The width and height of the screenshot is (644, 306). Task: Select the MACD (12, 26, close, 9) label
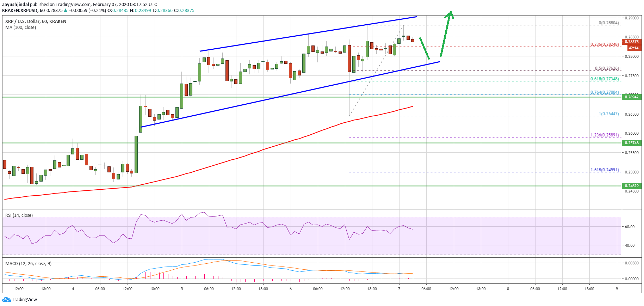[x=28, y=264]
